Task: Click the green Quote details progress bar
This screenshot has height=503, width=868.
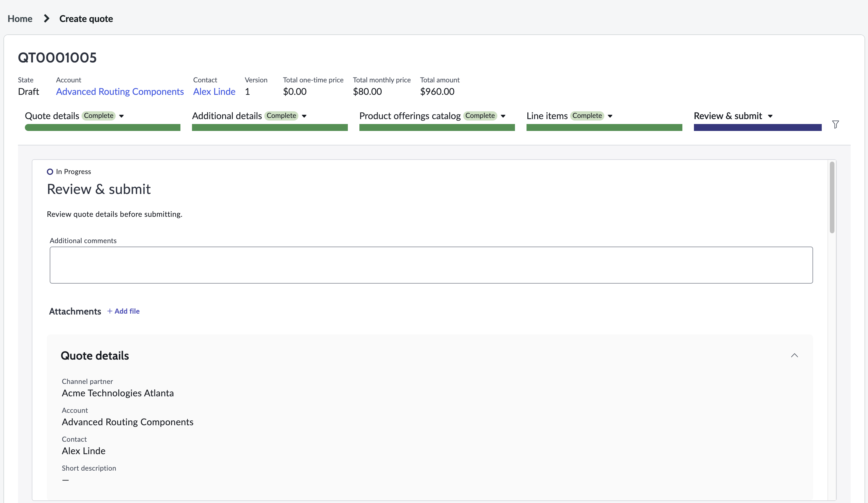Action: 103,127
